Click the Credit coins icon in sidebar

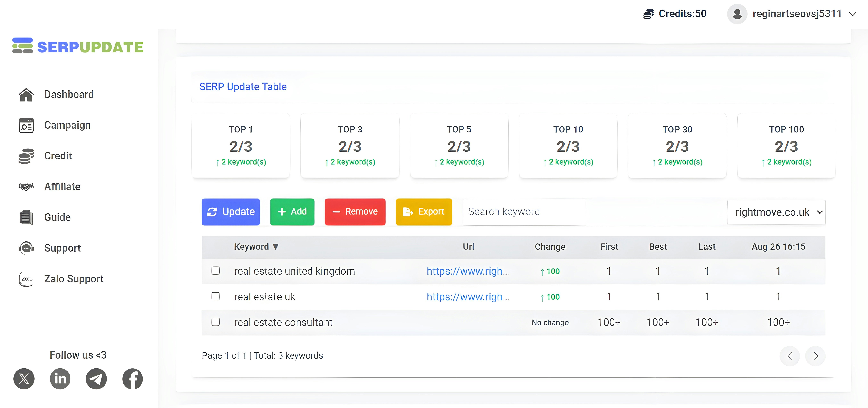pyautogui.click(x=26, y=156)
